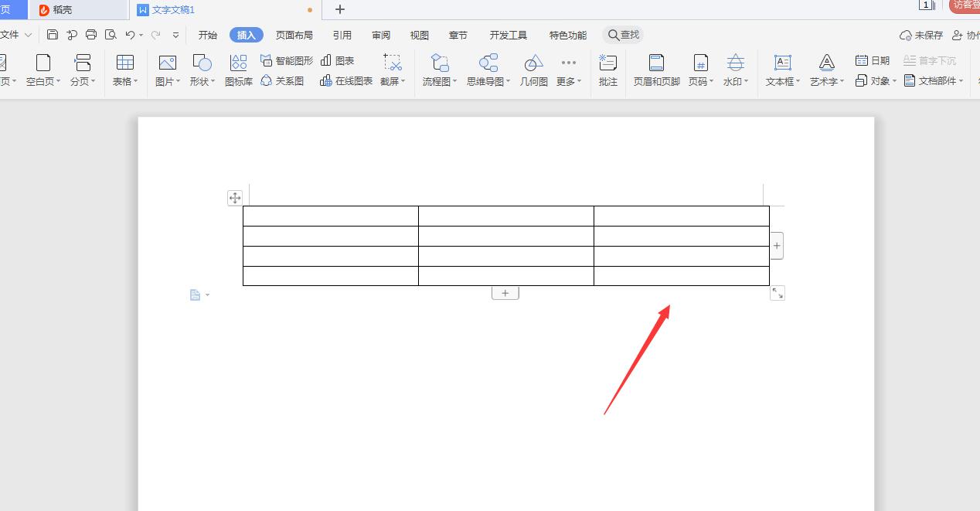Click the page number (页码) icon
Image resolution: width=980 pixels, height=511 pixels.
(x=700, y=63)
